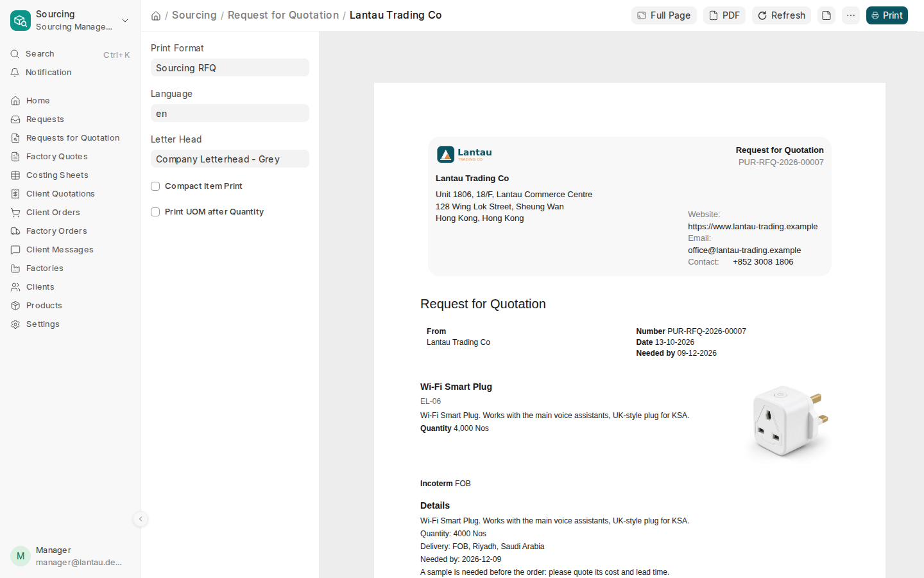Open Requests for Quotation list
This screenshot has width=924, height=578.
[70, 138]
